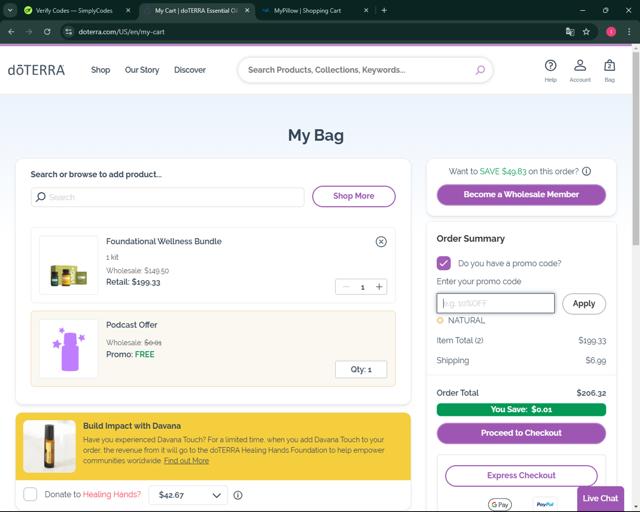Open the Live Chat widget
This screenshot has height=512, width=640.
click(600, 499)
